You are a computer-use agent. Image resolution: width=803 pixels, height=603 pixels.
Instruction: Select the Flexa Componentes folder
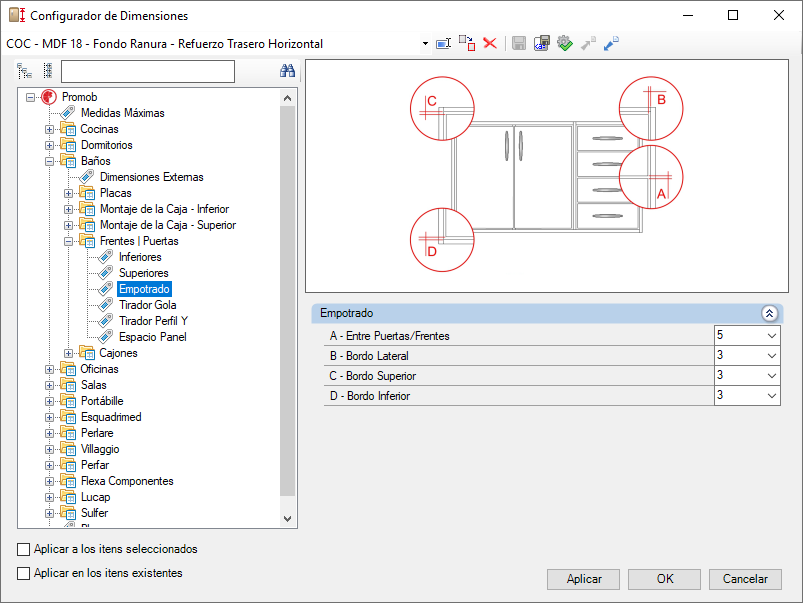[x=126, y=481]
